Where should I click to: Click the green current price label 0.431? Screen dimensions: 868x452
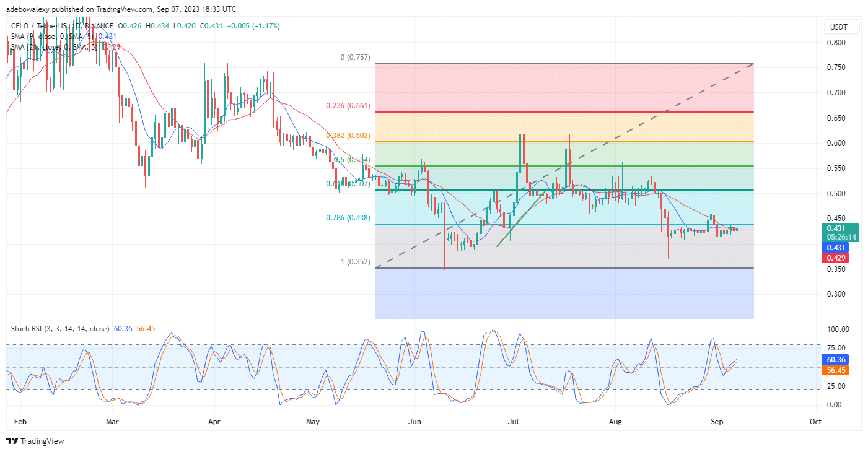click(x=836, y=228)
